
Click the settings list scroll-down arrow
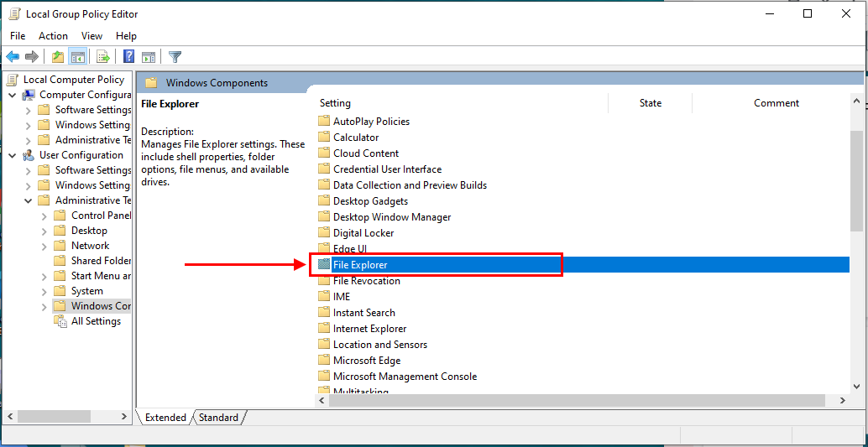856,386
